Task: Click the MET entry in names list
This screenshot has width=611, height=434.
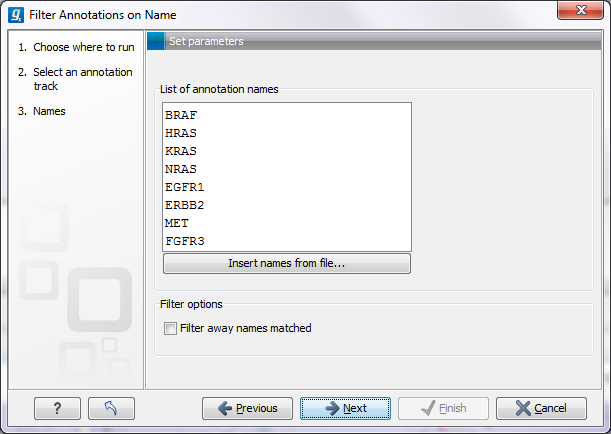Action: pos(177,223)
